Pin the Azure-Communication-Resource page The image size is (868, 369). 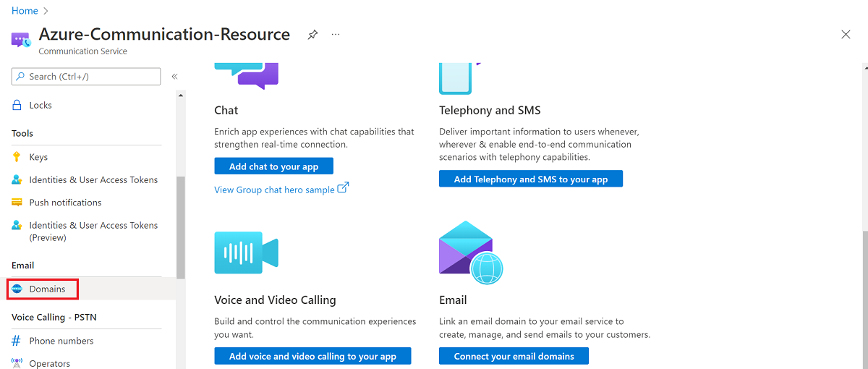click(x=312, y=34)
